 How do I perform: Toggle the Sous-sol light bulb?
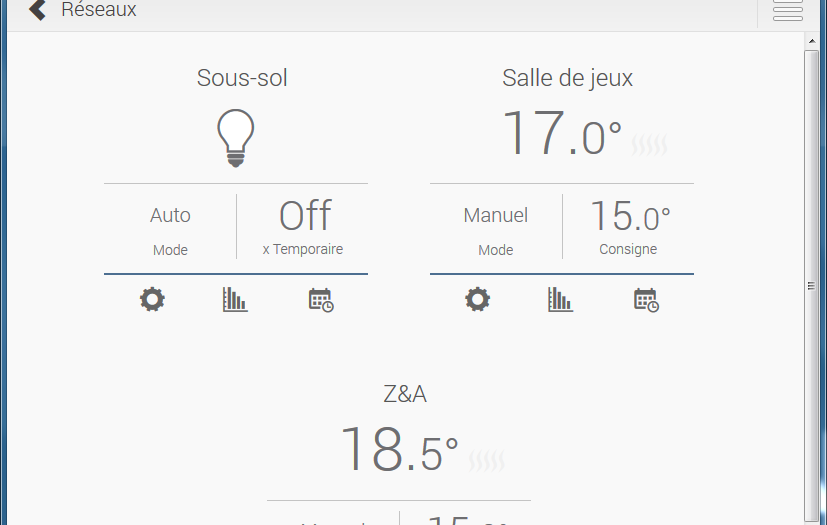point(236,137)
